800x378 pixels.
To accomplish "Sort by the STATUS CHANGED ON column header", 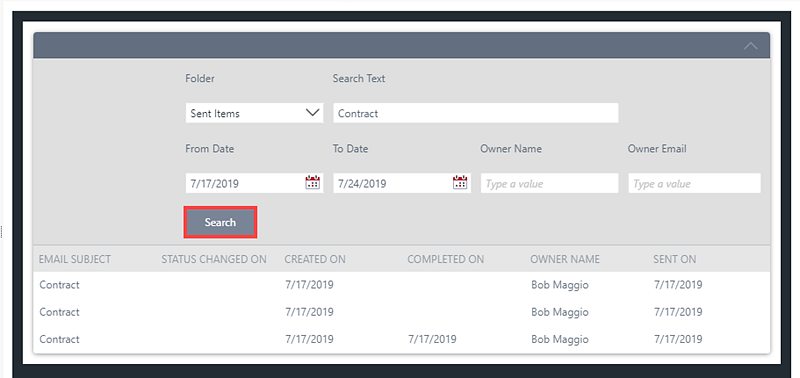I will pos(214,259).
